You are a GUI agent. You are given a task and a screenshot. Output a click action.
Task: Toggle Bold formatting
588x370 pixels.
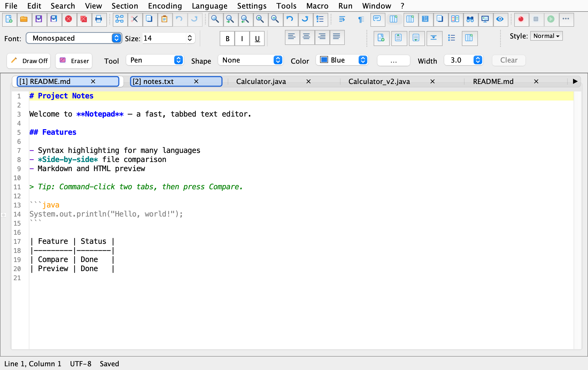coord(227,38)
